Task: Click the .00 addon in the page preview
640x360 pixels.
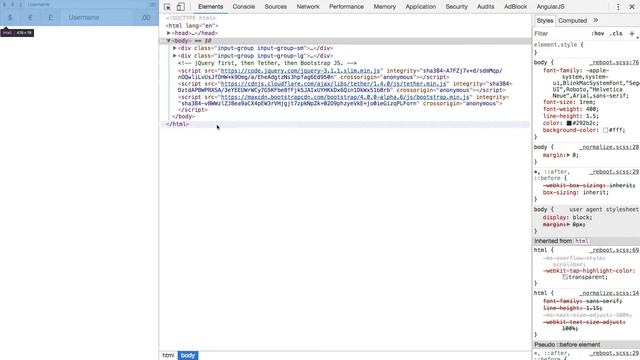Action: [x=146, y=18]
